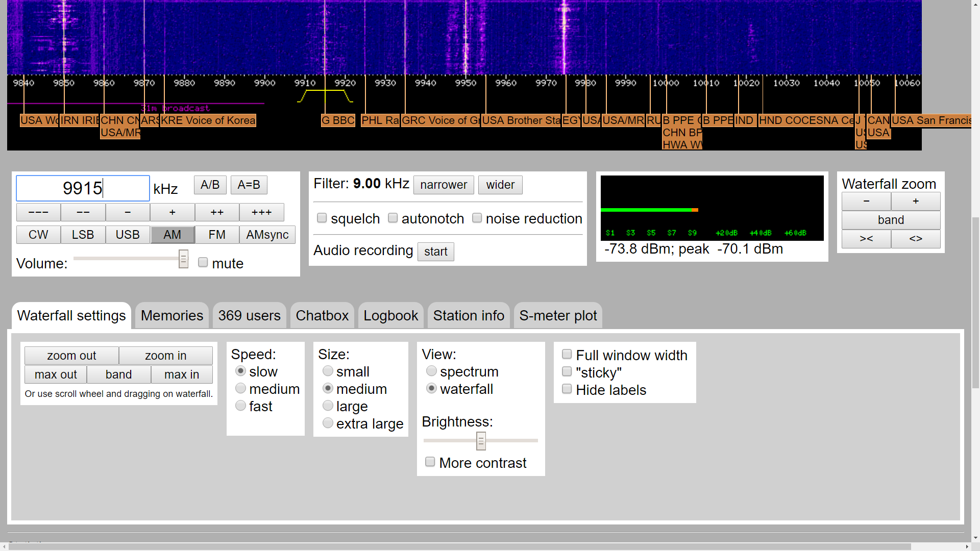
Task: Click the HND COCESNA station label
Action: point(806,120)
